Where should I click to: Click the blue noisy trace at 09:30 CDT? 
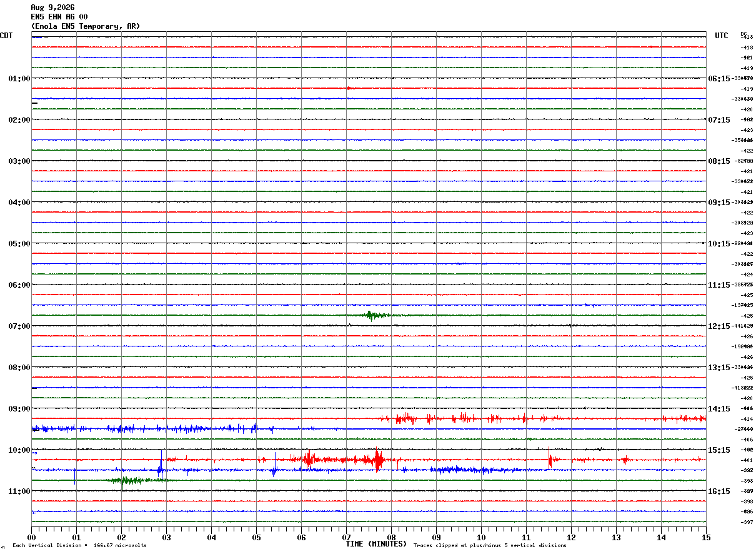coord(153,429)
